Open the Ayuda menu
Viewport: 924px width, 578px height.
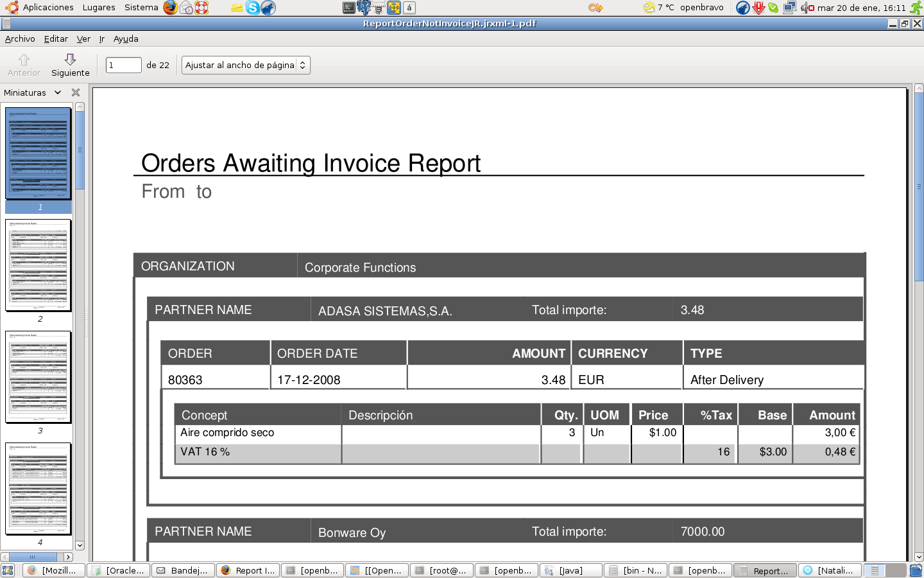(x=126, y=39)
